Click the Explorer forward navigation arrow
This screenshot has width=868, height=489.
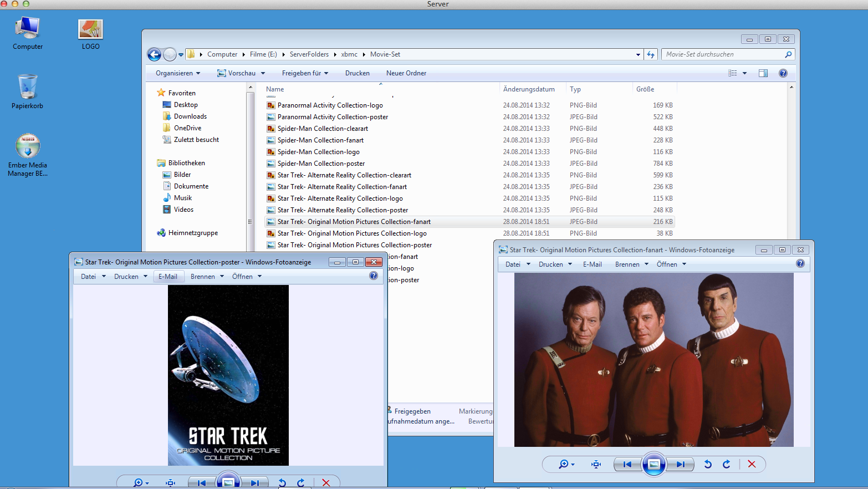[170, 54]
